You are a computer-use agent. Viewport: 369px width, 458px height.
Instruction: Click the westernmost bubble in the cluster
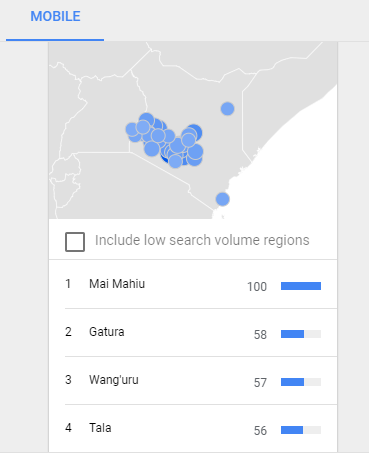click(x=131, y=129)
